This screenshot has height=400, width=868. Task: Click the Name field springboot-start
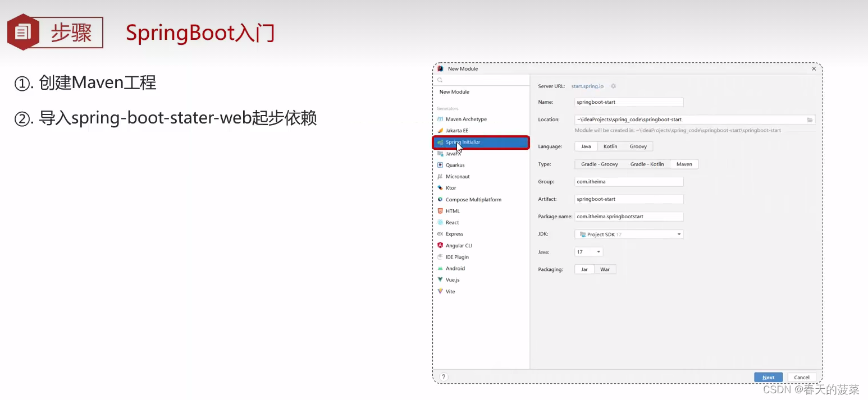coord(629,102)
